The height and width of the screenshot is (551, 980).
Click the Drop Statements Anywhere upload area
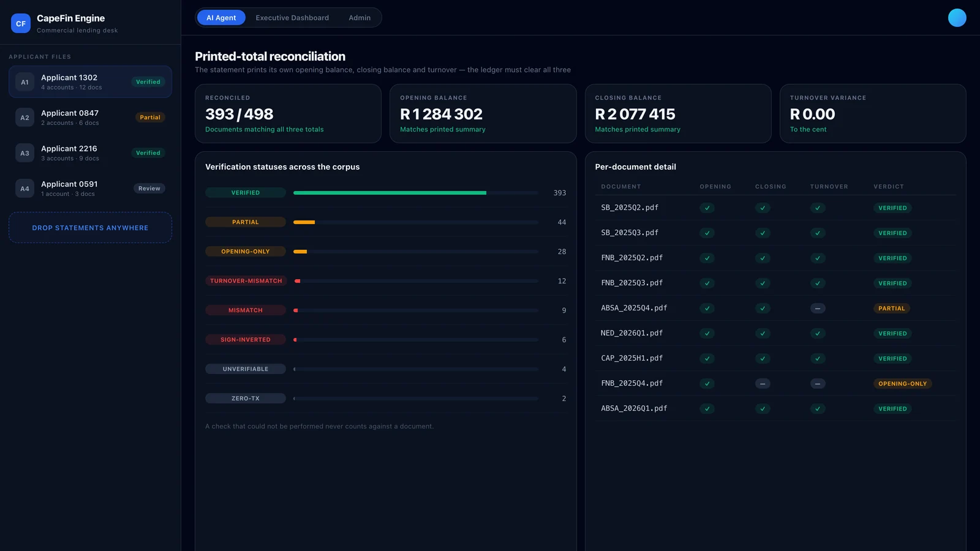[90, 228]
